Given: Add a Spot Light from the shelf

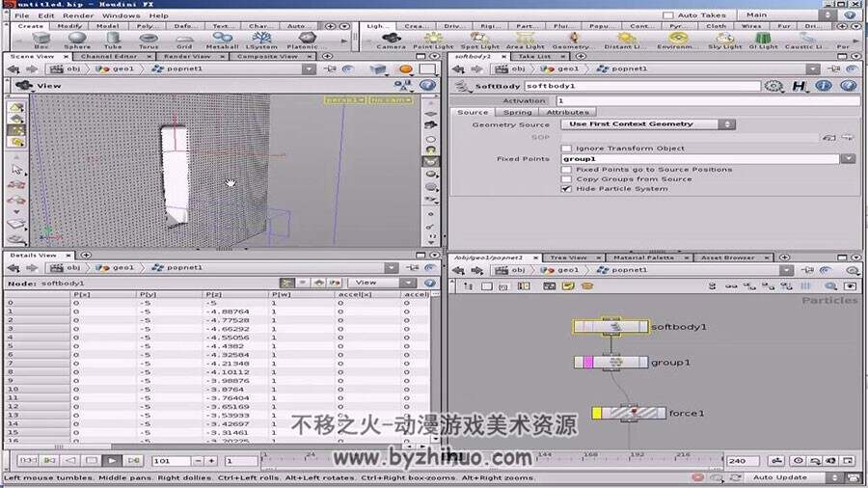Looking at the screenshot, I should (x=479, y=40).
